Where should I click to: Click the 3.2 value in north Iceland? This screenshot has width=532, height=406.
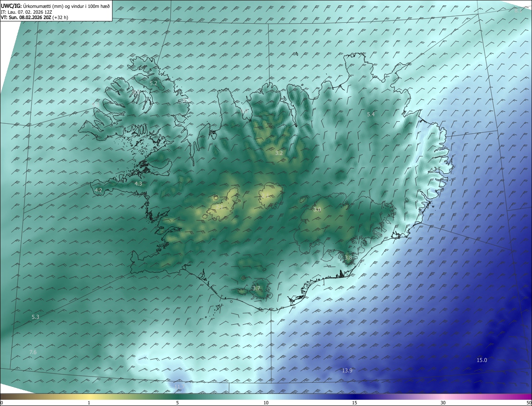[279, 153]
